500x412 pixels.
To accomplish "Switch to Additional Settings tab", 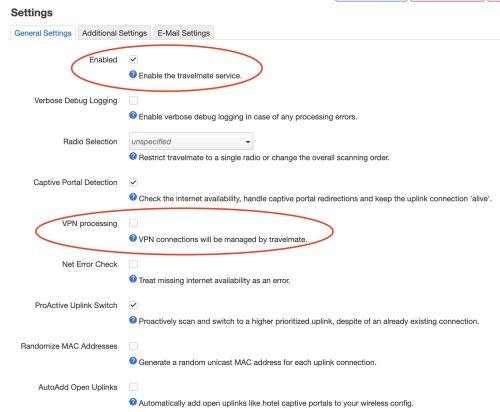I will click(114, 33).
